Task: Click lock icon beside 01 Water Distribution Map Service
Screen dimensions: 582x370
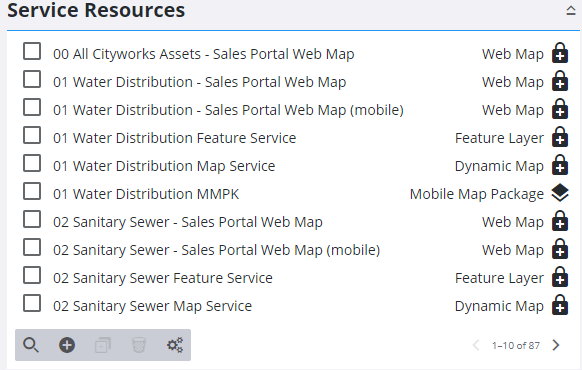Action: (x=560, y=165)
